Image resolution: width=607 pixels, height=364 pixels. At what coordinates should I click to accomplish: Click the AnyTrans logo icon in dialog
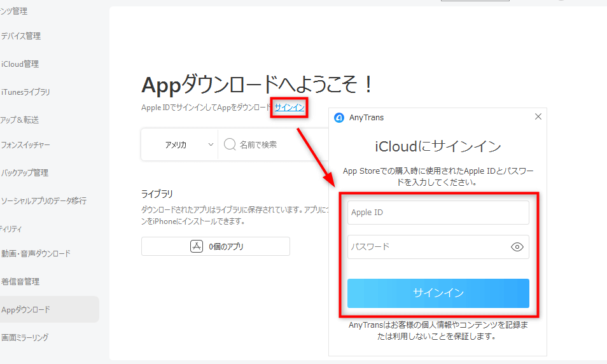pyautogui.click(x=339, y=117)
